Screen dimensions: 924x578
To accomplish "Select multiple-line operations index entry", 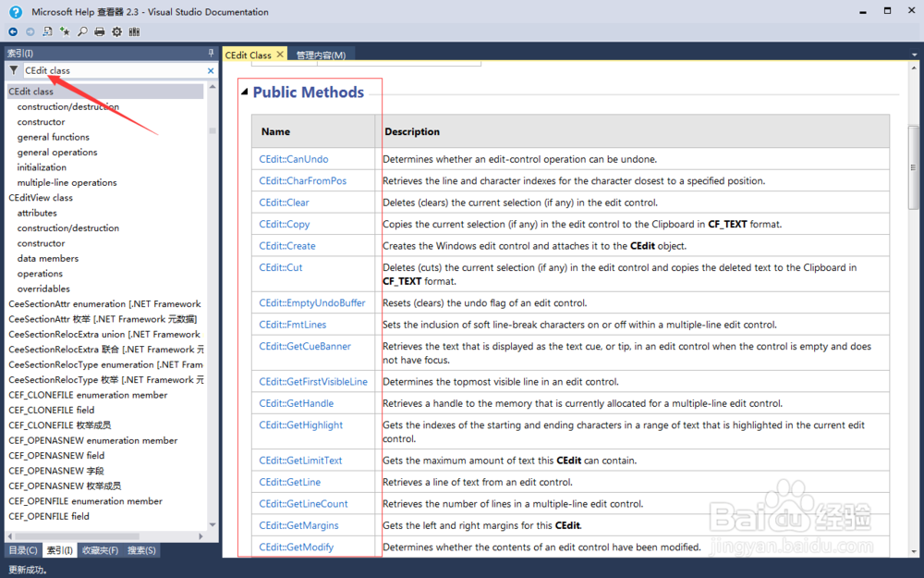I will 67,183.
